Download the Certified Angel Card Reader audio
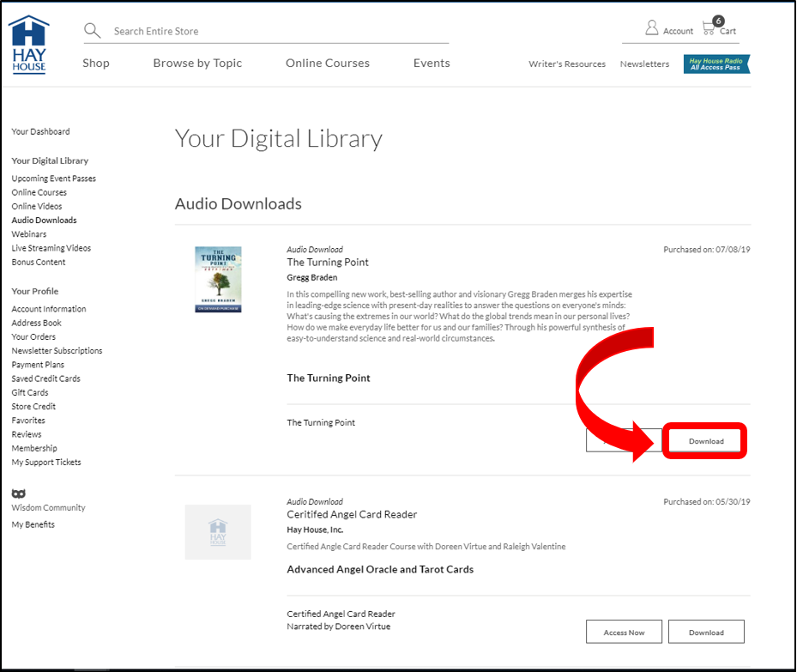The width and height of the screenshot is (797, 672). click(x=706, y=633)
